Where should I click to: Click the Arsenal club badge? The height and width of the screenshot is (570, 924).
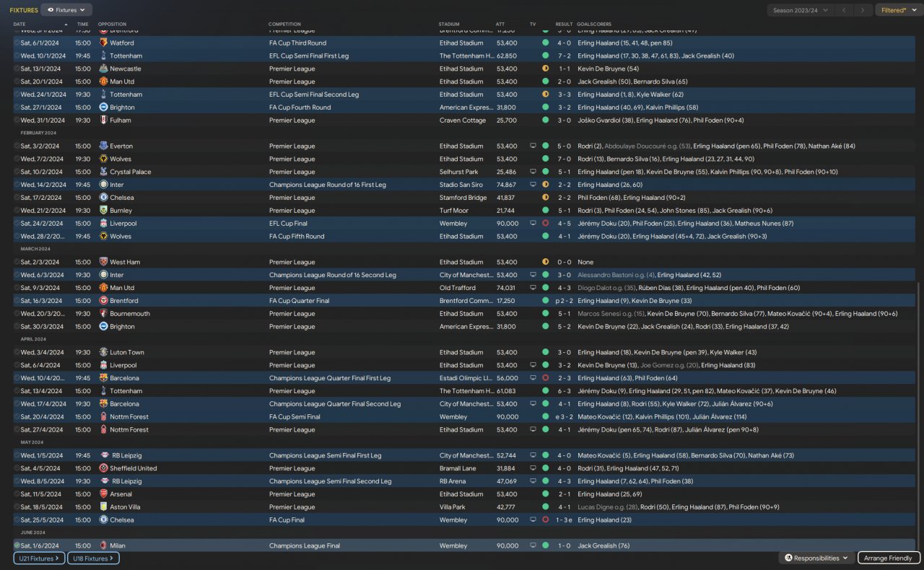coord(103,494)
